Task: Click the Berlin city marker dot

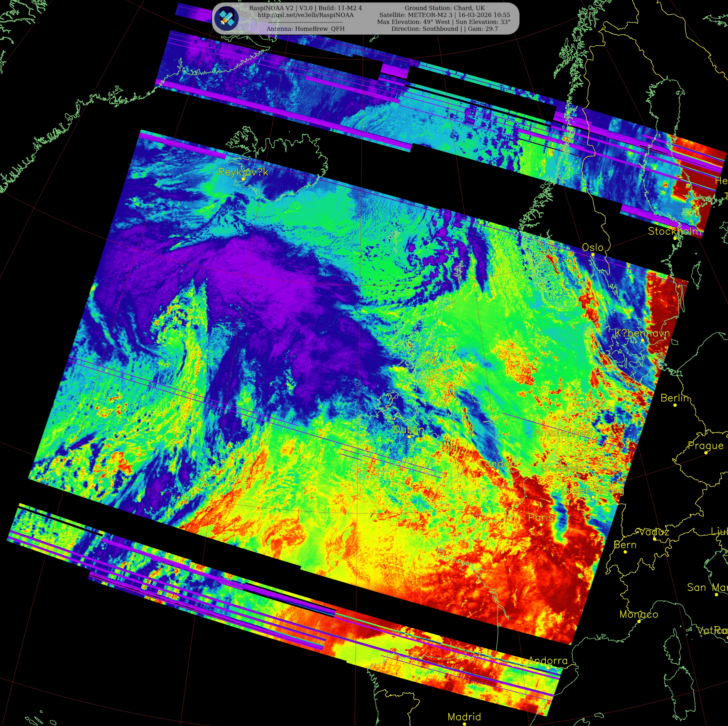Action: 675,405
